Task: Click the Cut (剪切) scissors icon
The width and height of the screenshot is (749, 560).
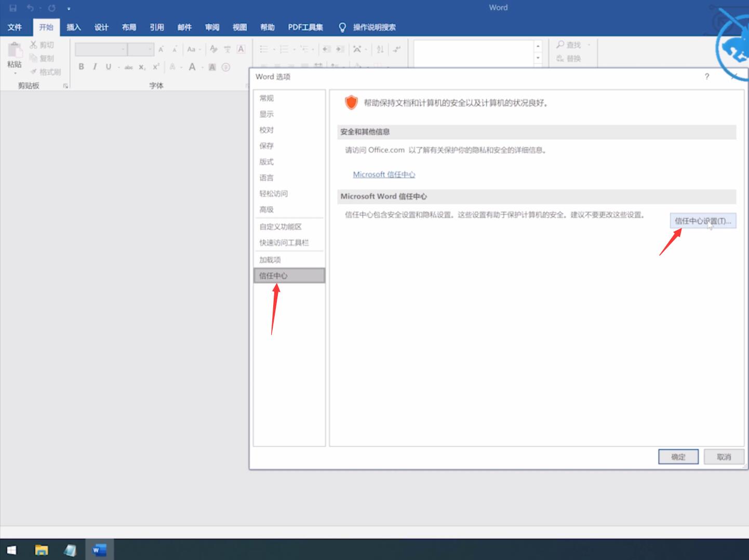Action: coord(34,45)
